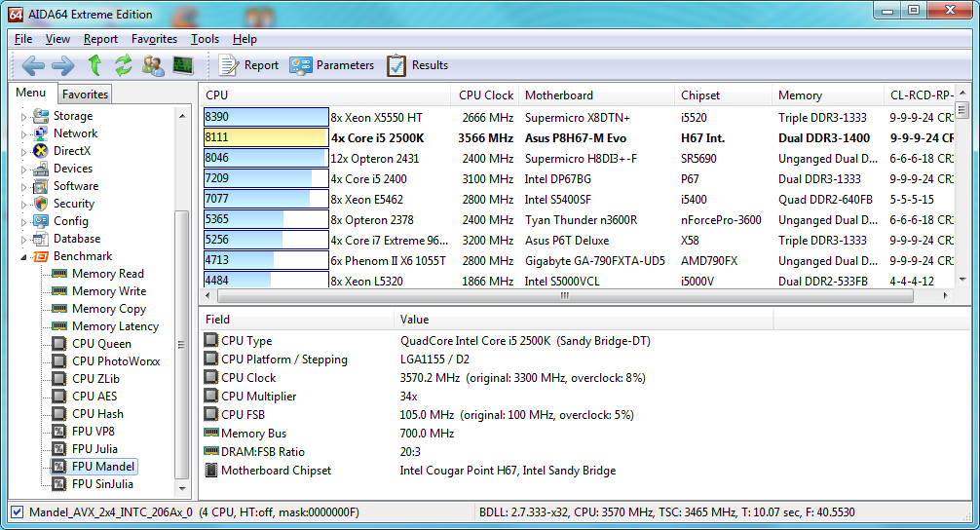Open the Favorites menu
Viewport: 980px width, 530px height.
[154, 39]
